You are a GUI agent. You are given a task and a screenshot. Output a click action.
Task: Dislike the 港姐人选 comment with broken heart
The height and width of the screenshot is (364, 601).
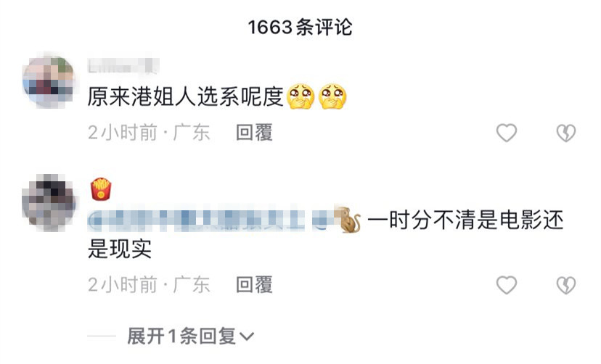[565, 133]
